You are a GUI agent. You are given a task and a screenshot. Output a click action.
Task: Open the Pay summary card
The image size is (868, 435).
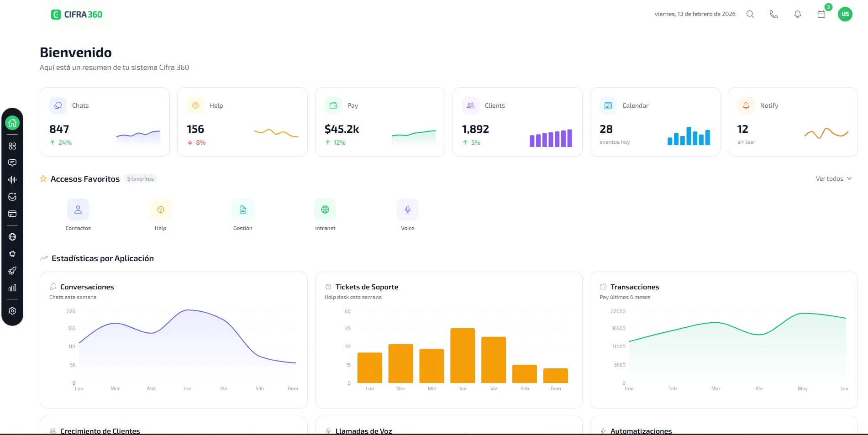point(380,122)
